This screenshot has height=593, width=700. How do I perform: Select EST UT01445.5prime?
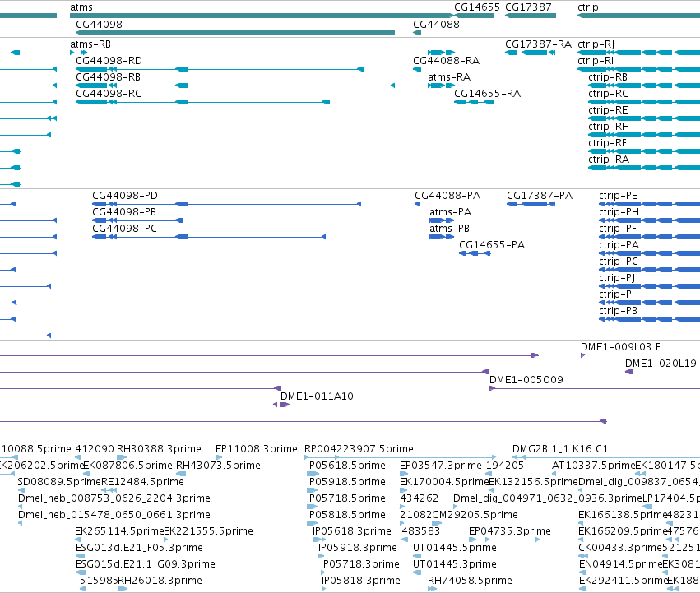[417, 556]
